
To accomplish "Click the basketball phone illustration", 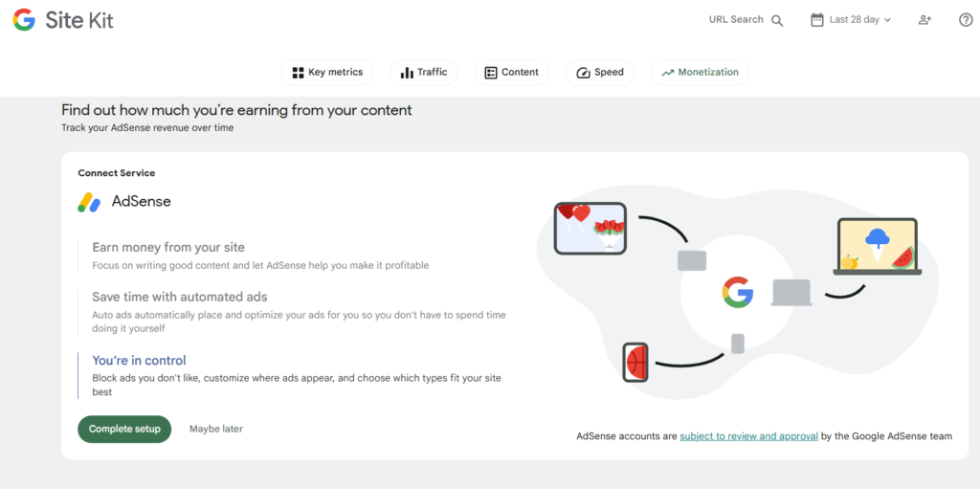I will tap(635, 363).
